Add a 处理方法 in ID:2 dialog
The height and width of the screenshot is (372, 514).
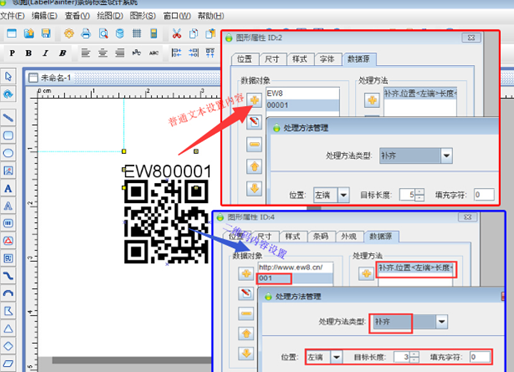[372, 100]
